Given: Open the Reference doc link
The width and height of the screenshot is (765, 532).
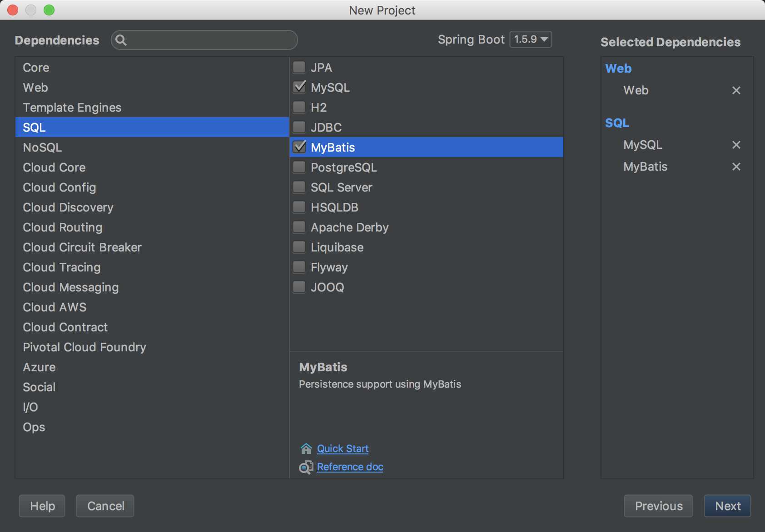Looking at the screenshot, I should click(350, 467).
